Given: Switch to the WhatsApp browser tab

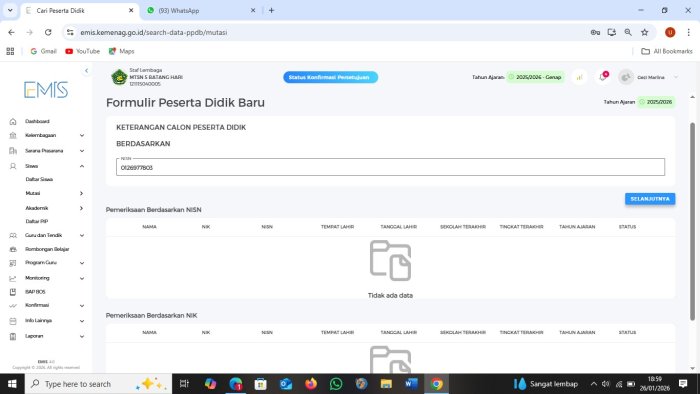Looking at the screenshot, I should pyautogui.click(x=200, y=10).
